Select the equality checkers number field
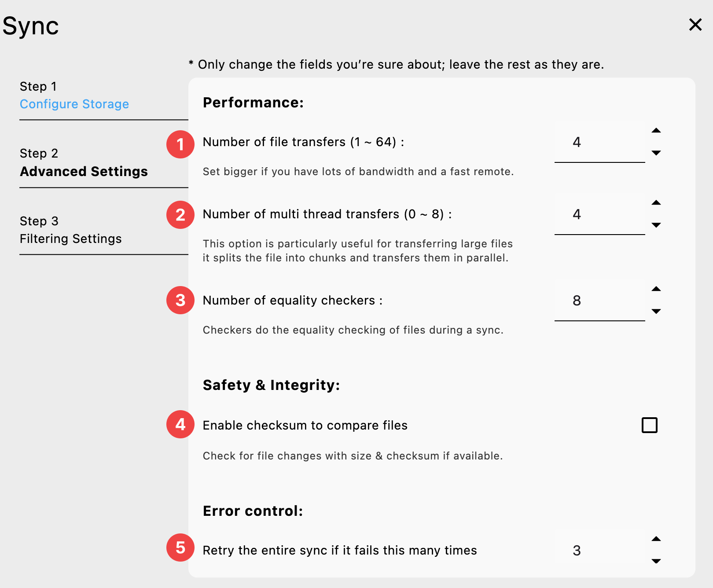Screen dimensions: 713x588 click(599, 301)
